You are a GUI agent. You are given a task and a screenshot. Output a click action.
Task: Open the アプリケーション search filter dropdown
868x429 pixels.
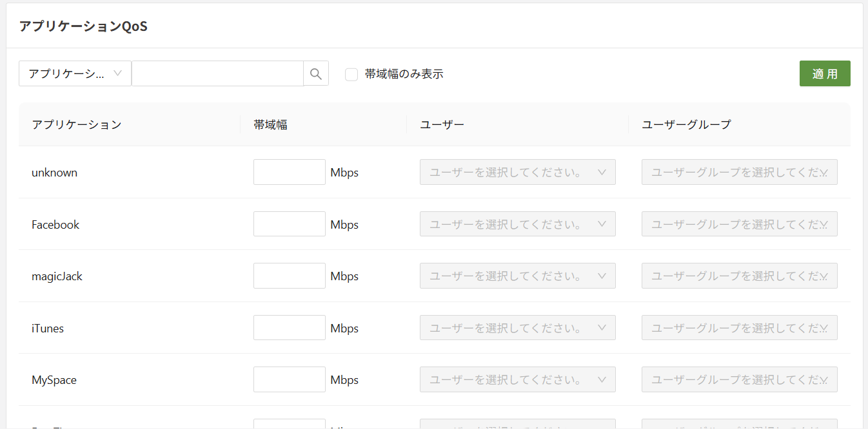[x=75, y=73]
